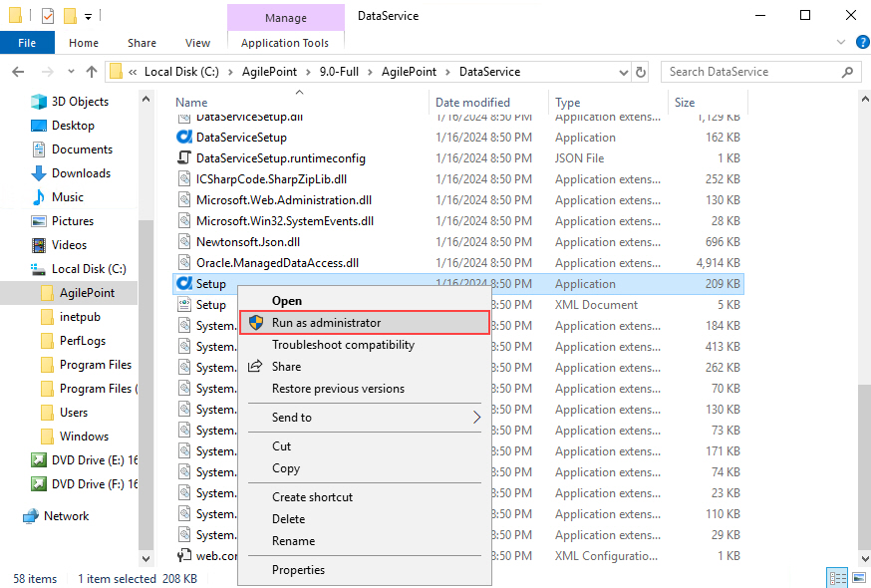Click the Downloads arrow icon
The height and width of the screenshot is (588, 871).
[39, 173]
